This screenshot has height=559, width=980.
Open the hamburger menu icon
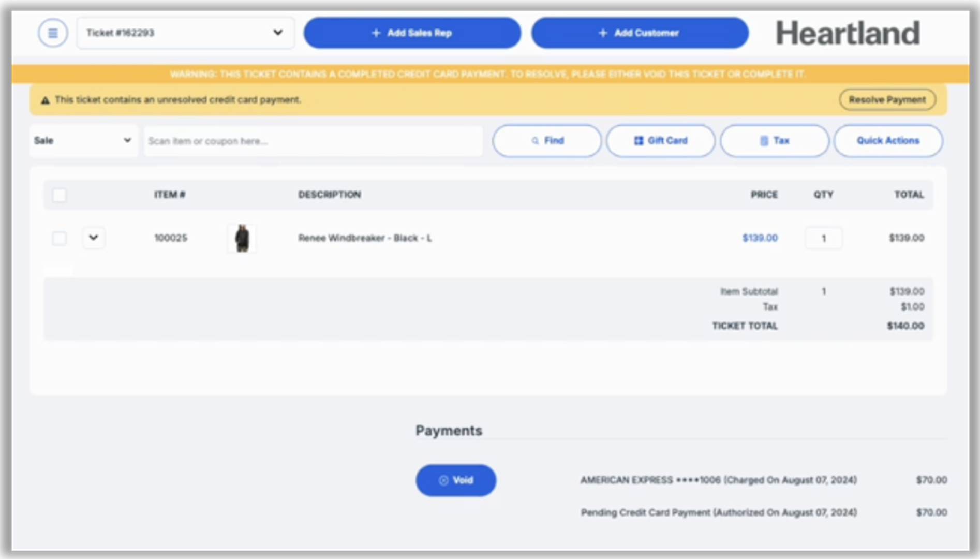52,33
